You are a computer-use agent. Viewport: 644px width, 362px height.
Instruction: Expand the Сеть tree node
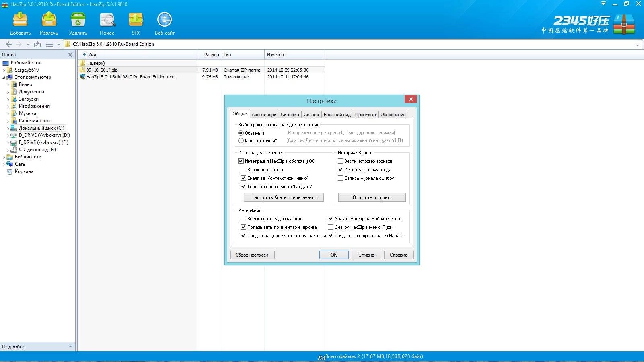(x=4, y=164)
